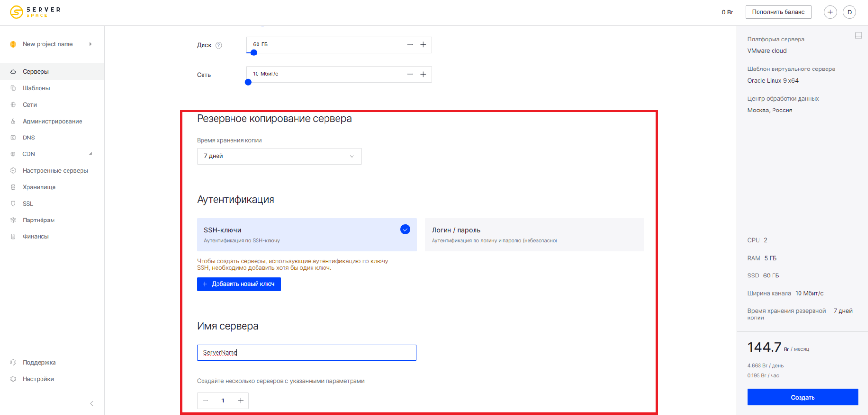Click the Финансы icon in sidebar
868x415 pixels.
13,236
